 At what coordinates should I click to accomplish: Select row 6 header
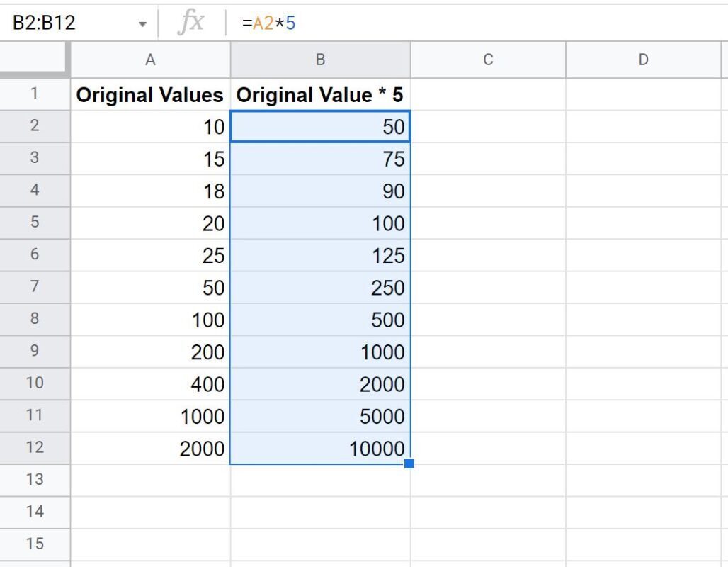(35, 254)
